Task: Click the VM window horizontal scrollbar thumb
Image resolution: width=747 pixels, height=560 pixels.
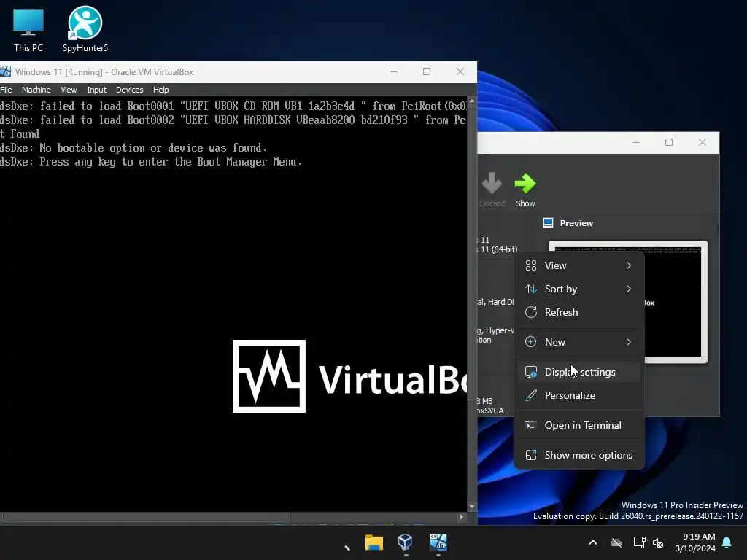Action: click(x=147, y=517)
